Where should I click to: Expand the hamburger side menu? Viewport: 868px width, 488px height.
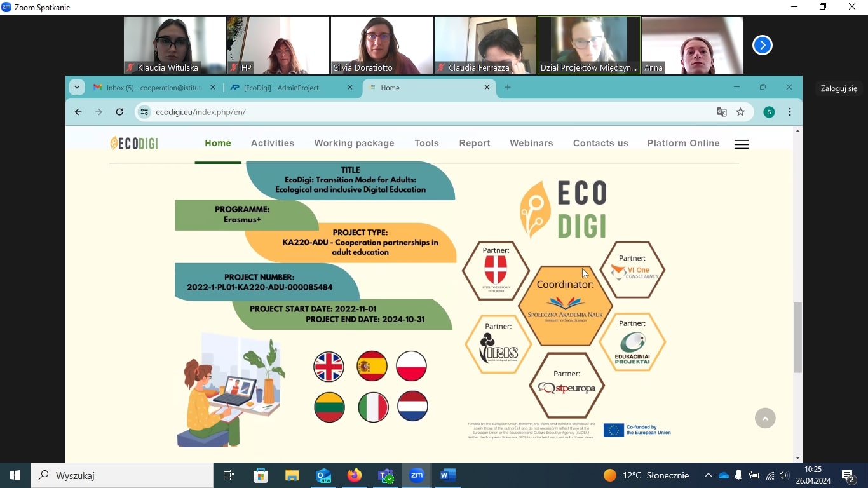click(x=742, y=144)
